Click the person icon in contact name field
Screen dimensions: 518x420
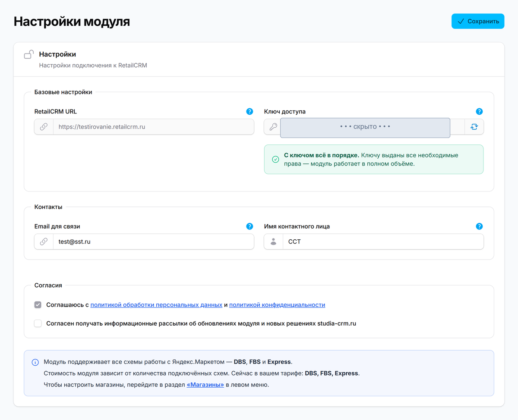(273, 241)
